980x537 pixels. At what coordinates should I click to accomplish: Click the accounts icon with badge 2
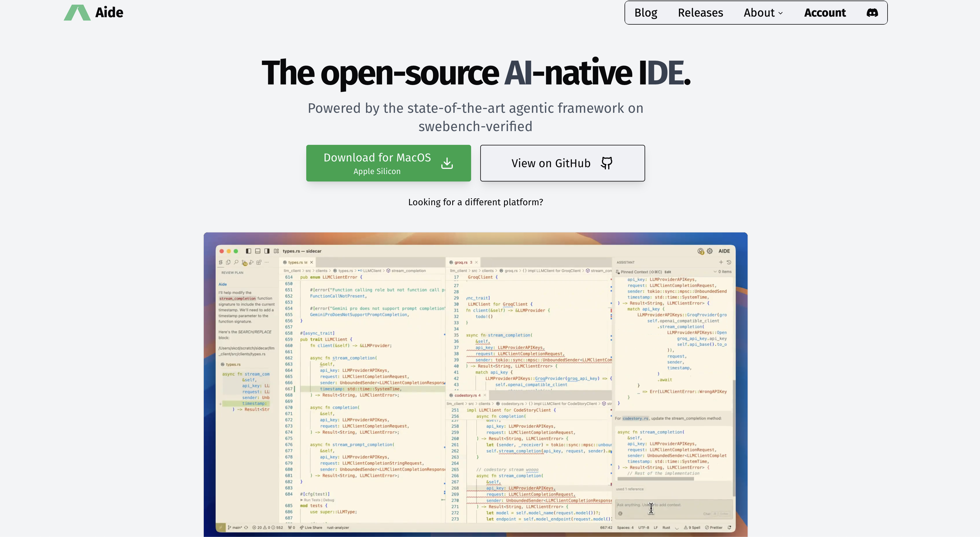click(x=700, y=251)
